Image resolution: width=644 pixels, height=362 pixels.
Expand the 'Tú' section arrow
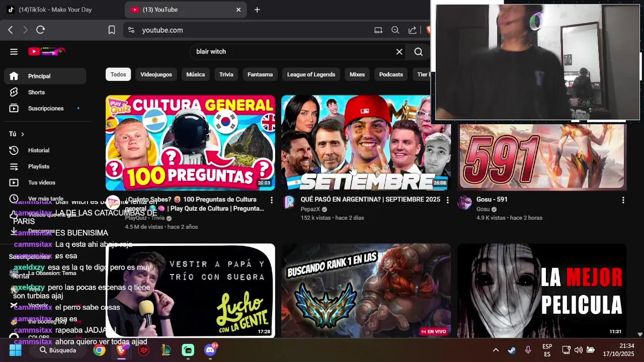pos(23,134)
